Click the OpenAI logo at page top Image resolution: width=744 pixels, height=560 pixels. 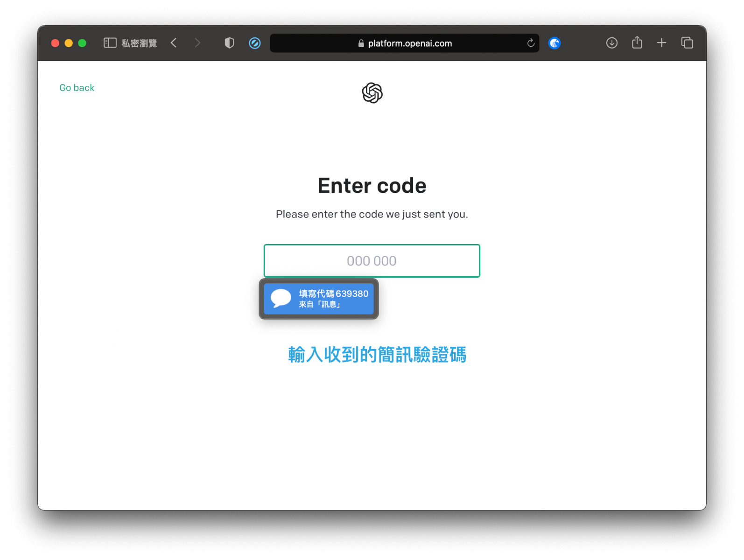tap(372, 93)
